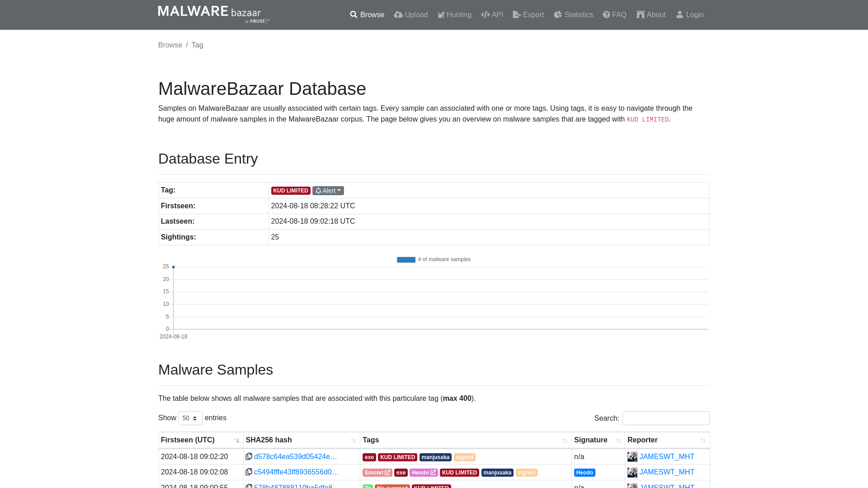This screenshot has width=868, height=488.
Task: Click exe tag in 09:02:08 row
Action: [x=401, y=473]
